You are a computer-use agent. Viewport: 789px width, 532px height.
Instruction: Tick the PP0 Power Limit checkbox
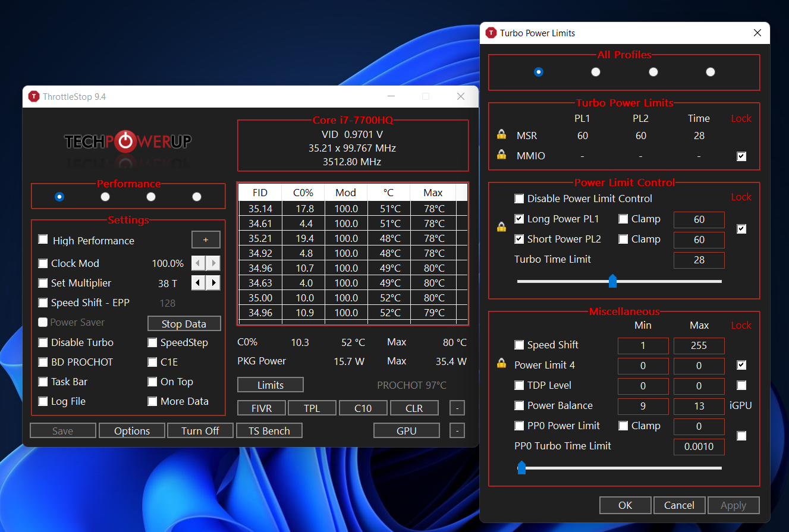coord(519,426)
